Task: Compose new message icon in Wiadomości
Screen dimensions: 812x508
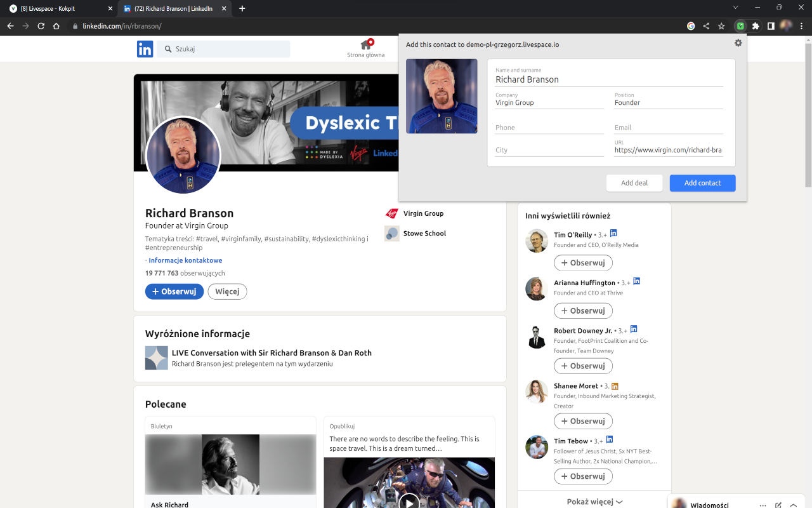Action: (x=778, y=505)
